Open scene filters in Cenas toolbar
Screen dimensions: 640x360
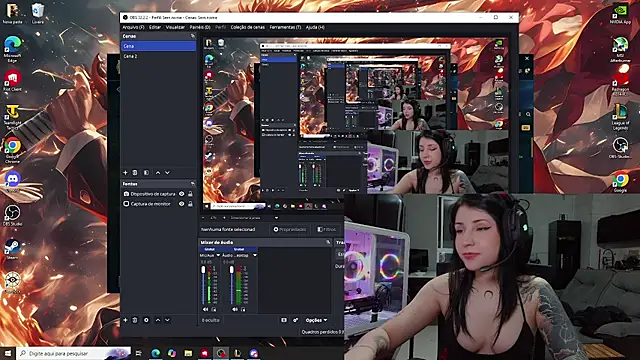[147, 173]
